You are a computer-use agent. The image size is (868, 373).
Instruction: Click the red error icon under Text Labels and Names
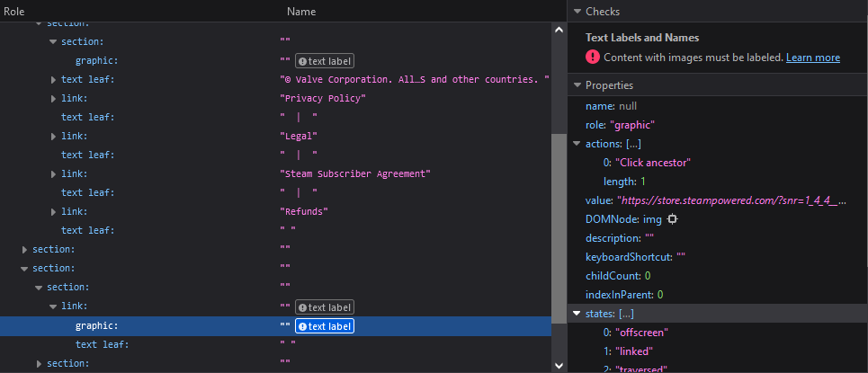pyautogui.click(x=593, y=57)
